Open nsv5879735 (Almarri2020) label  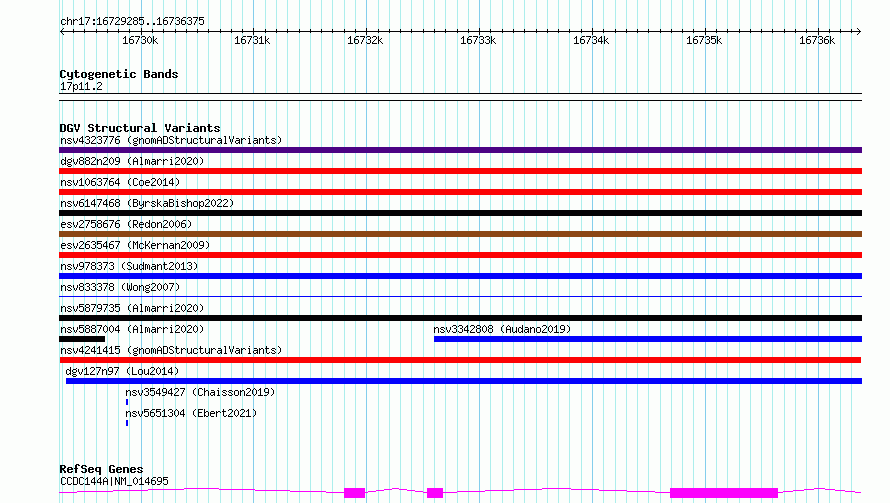[x=132, y=308]
